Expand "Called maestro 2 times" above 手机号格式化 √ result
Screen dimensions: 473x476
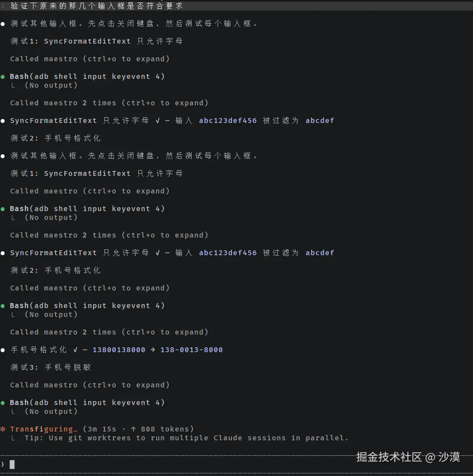click(x=109, y=332)
